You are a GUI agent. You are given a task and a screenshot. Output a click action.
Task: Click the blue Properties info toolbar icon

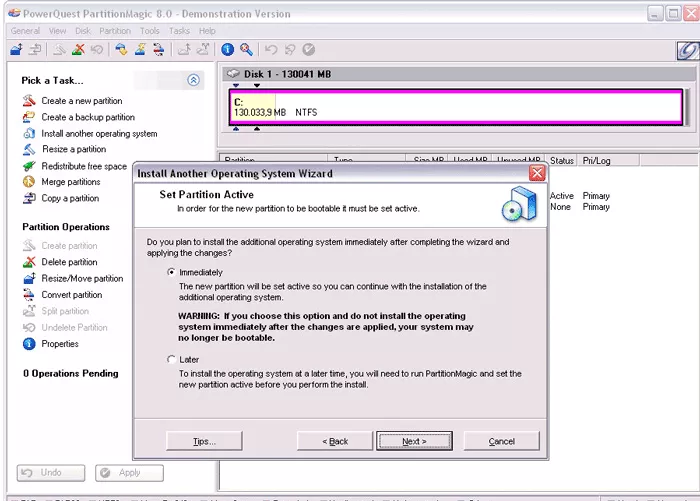(227, 49)
